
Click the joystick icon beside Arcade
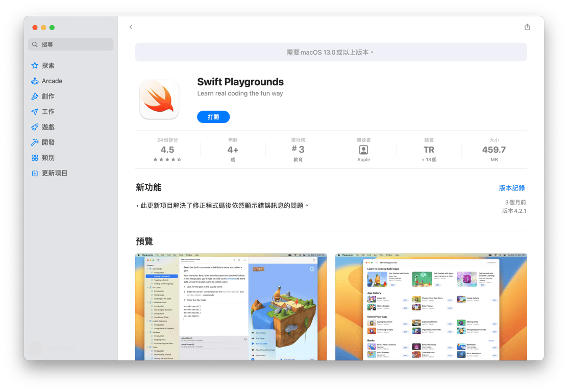(x=35, y=81)
